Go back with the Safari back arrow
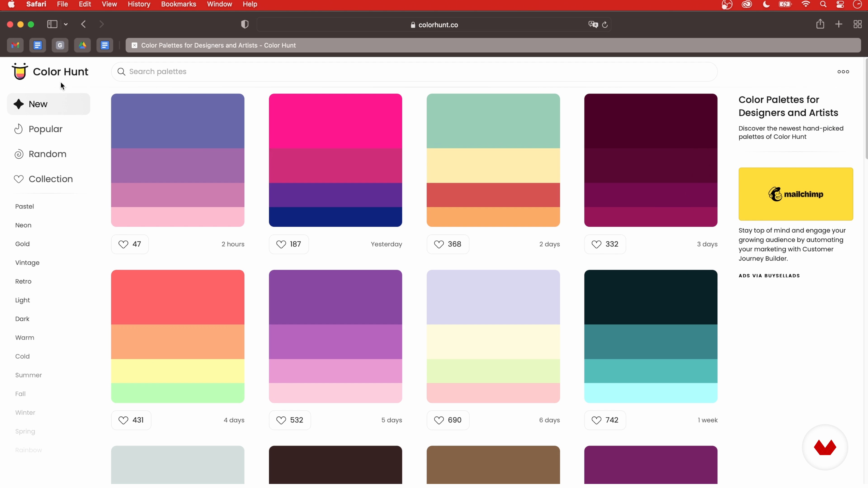868x488 pixels. (x=84, y=24)
